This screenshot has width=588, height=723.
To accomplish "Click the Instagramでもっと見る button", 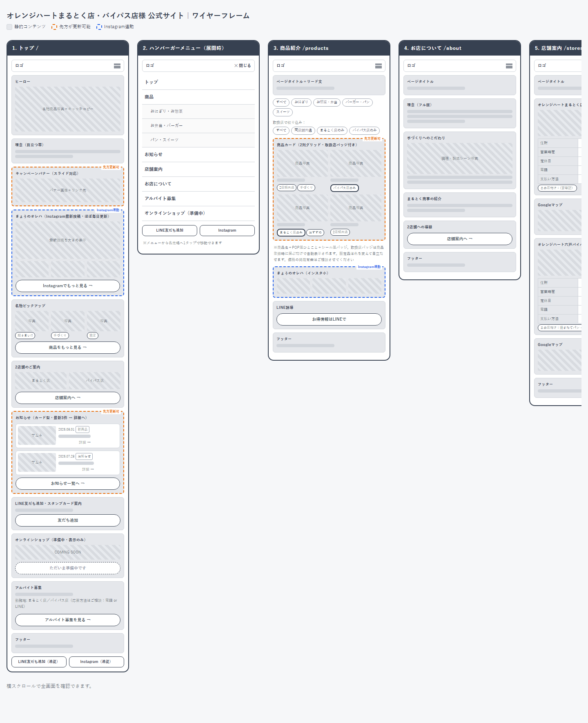I will point(68,286).
